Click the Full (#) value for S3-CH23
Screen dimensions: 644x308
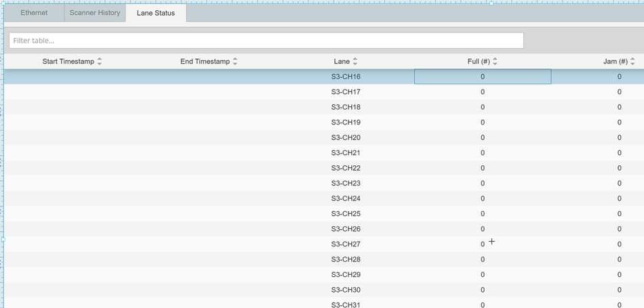click(x=483, y=183)
